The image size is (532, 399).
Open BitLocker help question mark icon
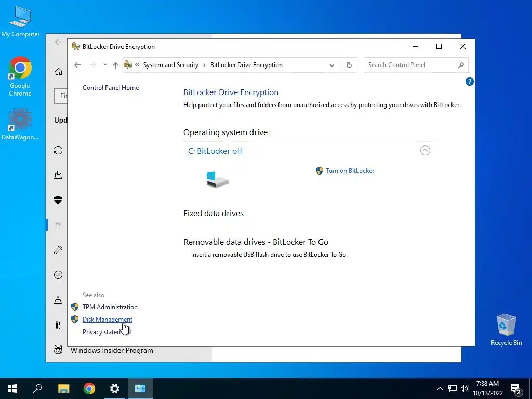[469, 82]
